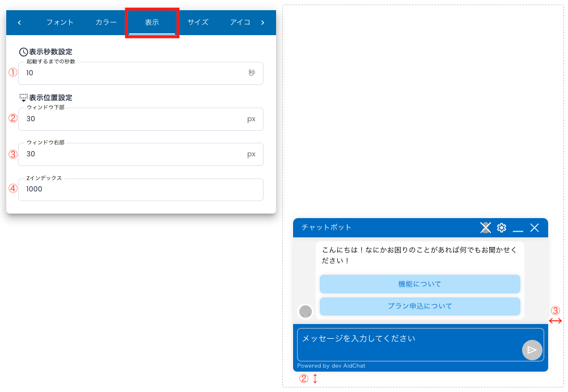Screen dimensions: 568x392
Task: Select the プラン申込について quick reply button
Action: point(419,306)
